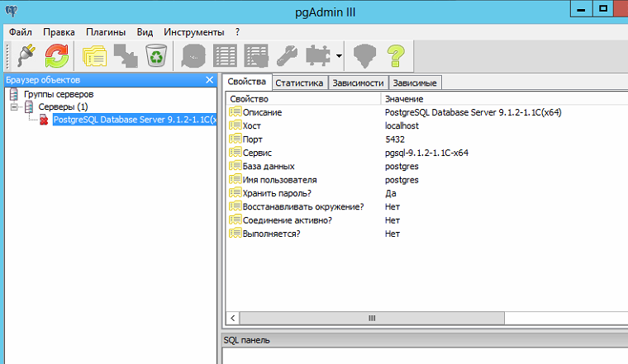Image resolution: width=628 pixels, height=364 pixels.
Task: Click the plugins puzzle piece icon
Action: click(319, 56)
